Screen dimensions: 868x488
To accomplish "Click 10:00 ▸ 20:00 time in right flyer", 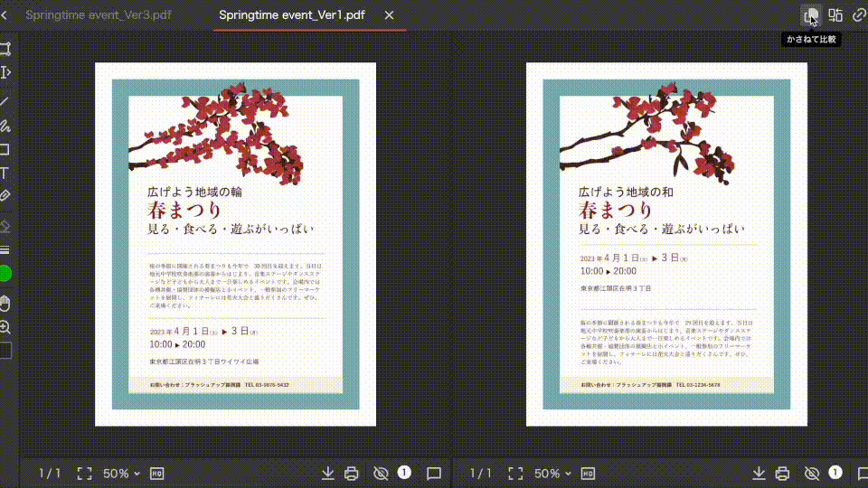I will point(609,271).
